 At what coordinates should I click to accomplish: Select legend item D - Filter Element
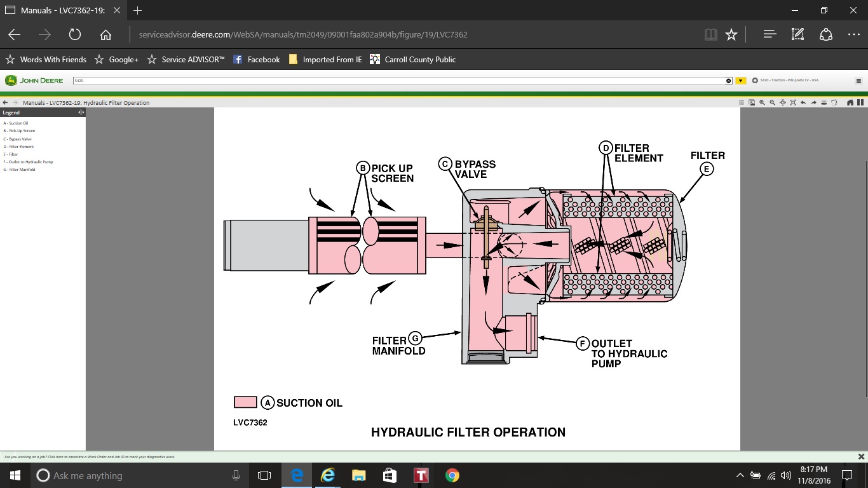[18, 146]
